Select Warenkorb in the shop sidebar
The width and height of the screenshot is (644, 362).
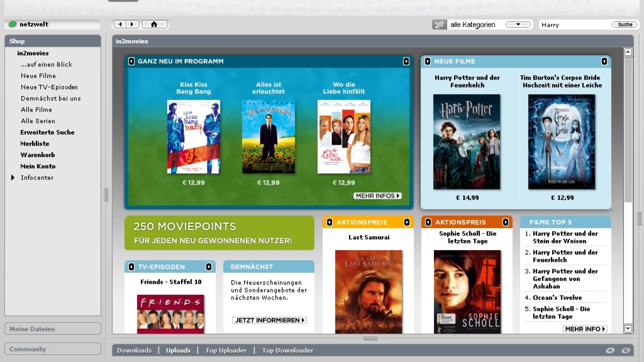coord(38,155)
